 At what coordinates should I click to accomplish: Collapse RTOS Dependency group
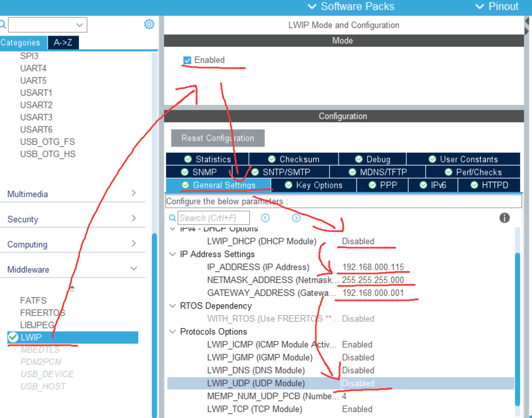pos(172,306)
